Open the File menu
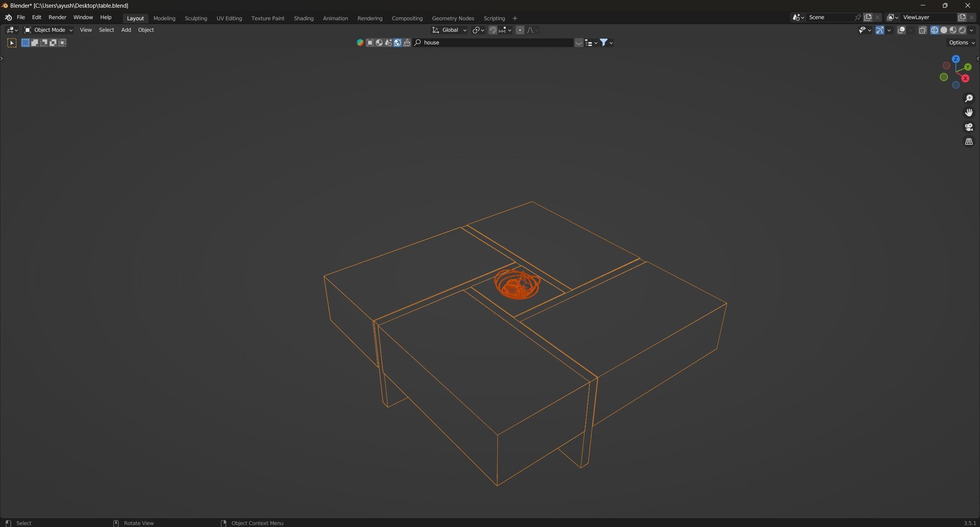980x527 pixels. (21, 18)
